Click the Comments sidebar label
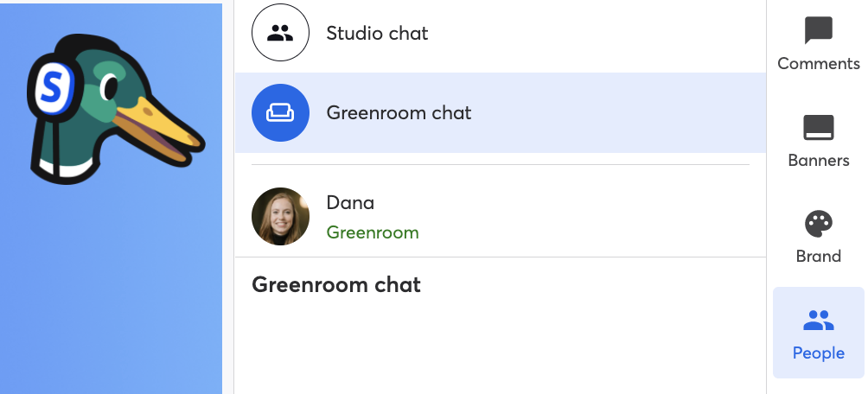Screen dimensions: 868x394 pos(818,64)
